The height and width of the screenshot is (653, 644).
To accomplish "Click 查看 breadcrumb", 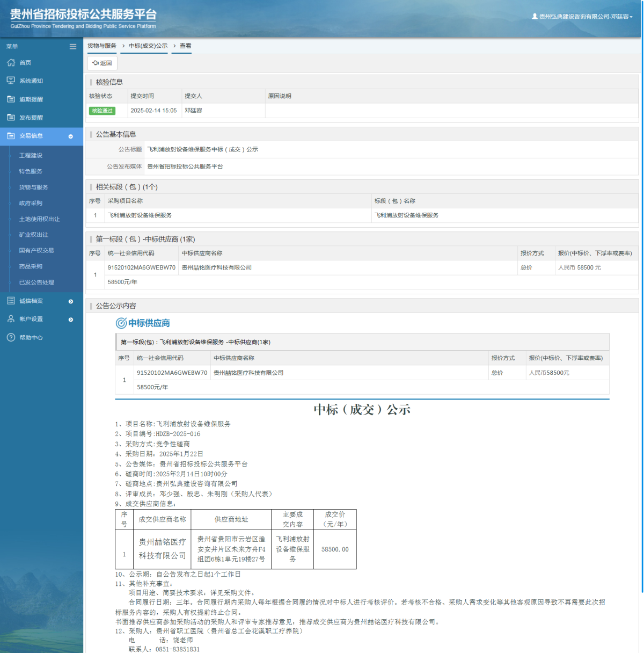I will [x=186, y=46].
